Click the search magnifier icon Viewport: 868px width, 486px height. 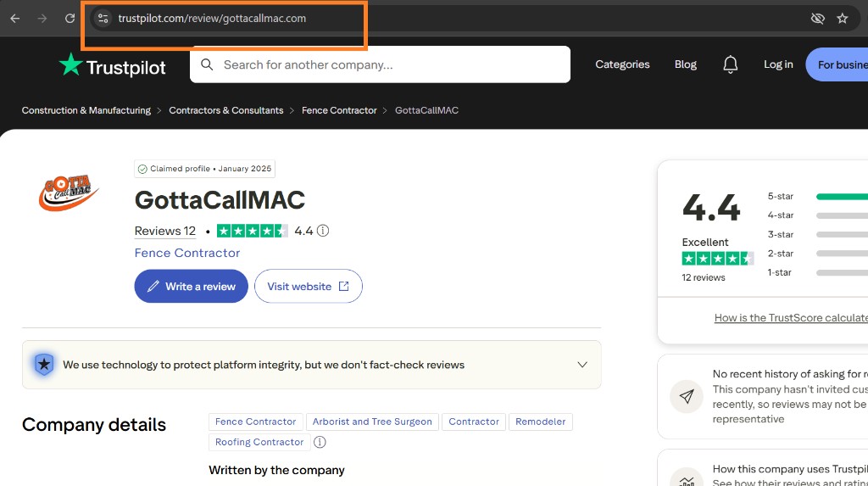coord(207,64)
